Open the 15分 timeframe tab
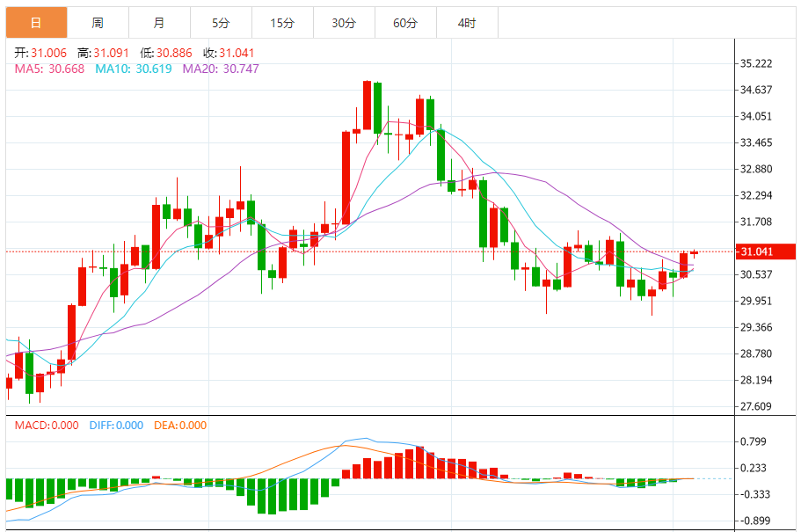The image size is (801, 532). 282,23
